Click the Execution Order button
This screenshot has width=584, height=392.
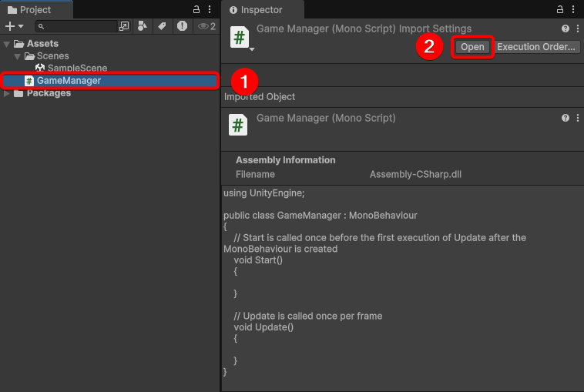[536, 47]
